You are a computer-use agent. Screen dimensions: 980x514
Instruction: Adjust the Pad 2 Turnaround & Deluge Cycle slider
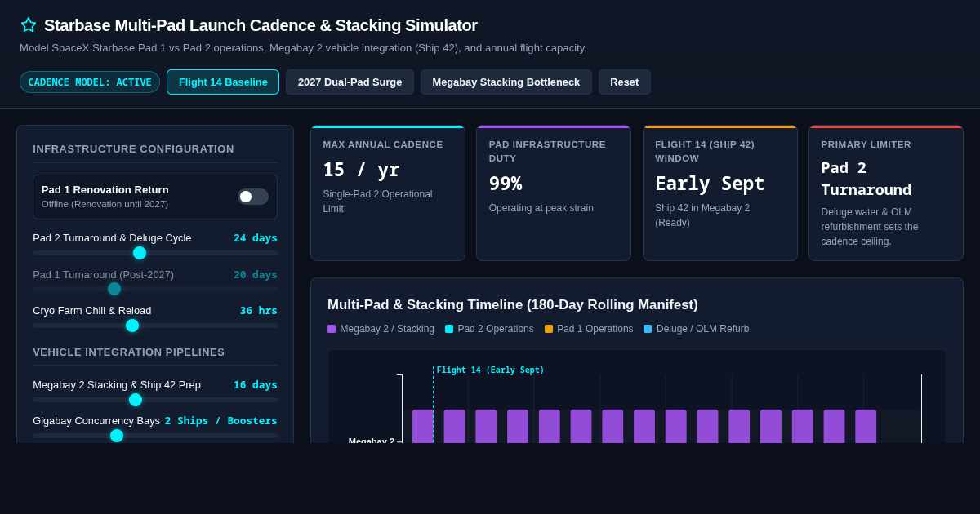click(155, 253)
